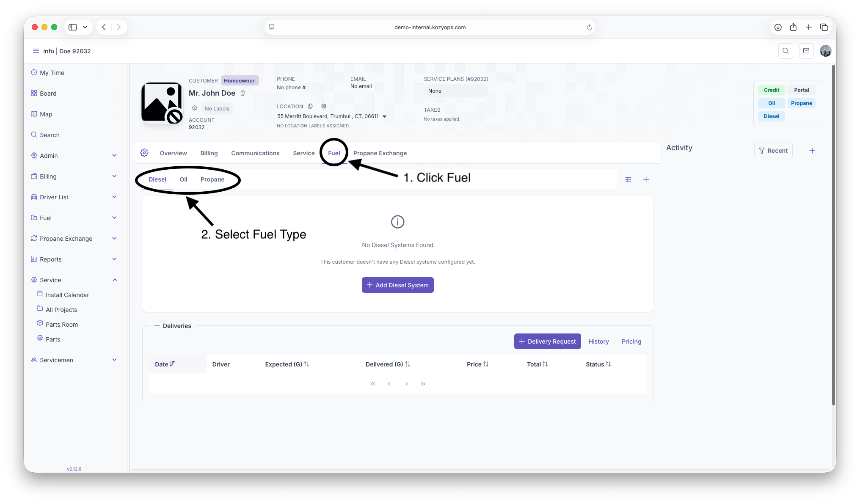Click the customer profile image placeholder
Viewport: 860px width, 504px height.
click(x=162, y=103)
